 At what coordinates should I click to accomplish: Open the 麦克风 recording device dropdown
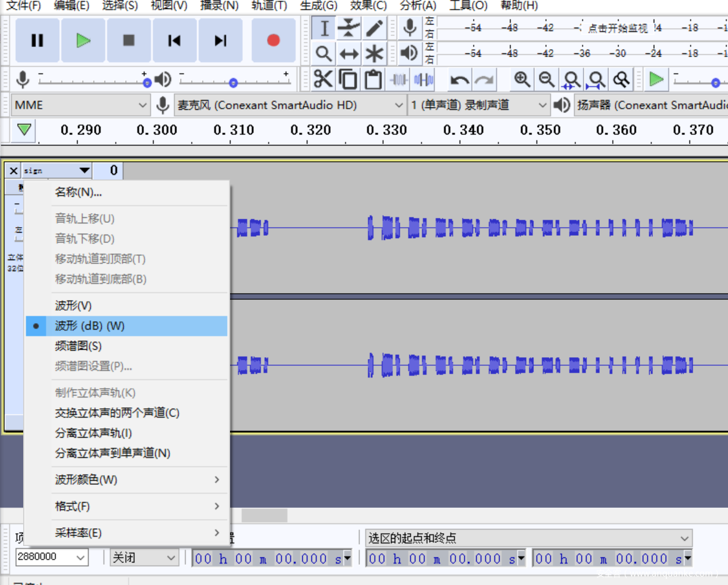(290, 105)
